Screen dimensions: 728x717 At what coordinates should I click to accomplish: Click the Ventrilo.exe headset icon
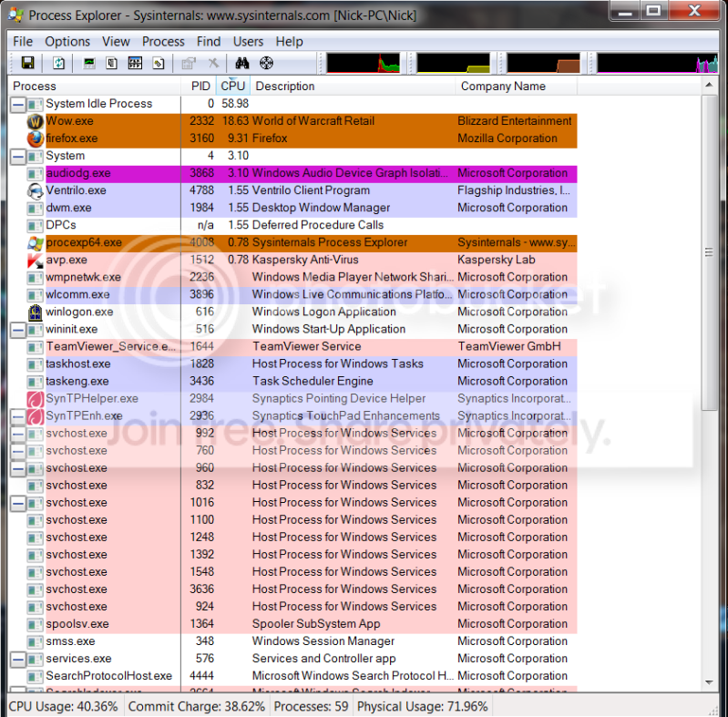pos(36,190)
